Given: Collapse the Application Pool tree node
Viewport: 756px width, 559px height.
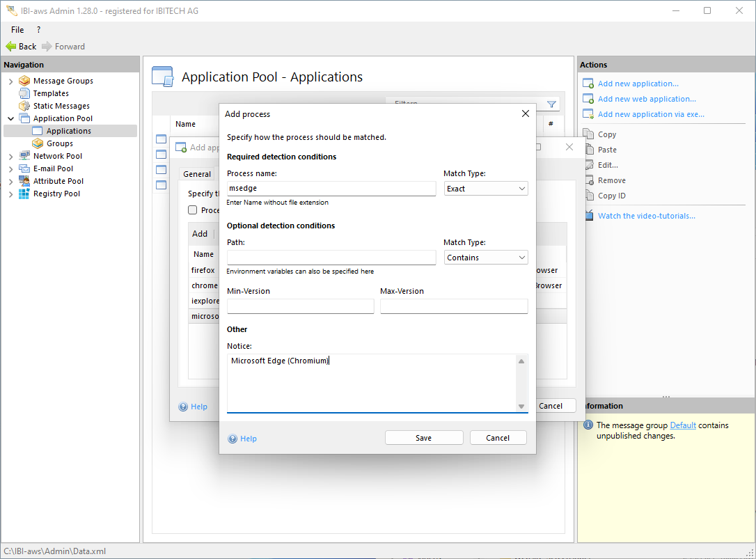Looking at the screenshot, I should (x=10, y=118).
